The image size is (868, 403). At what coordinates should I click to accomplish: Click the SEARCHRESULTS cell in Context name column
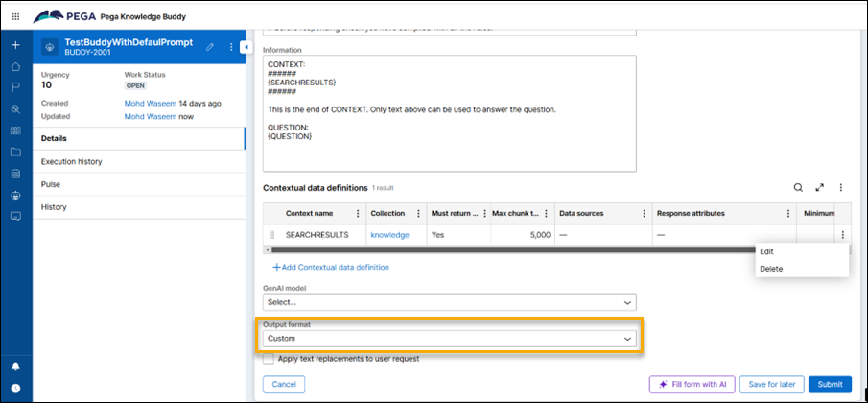[317, 235]
